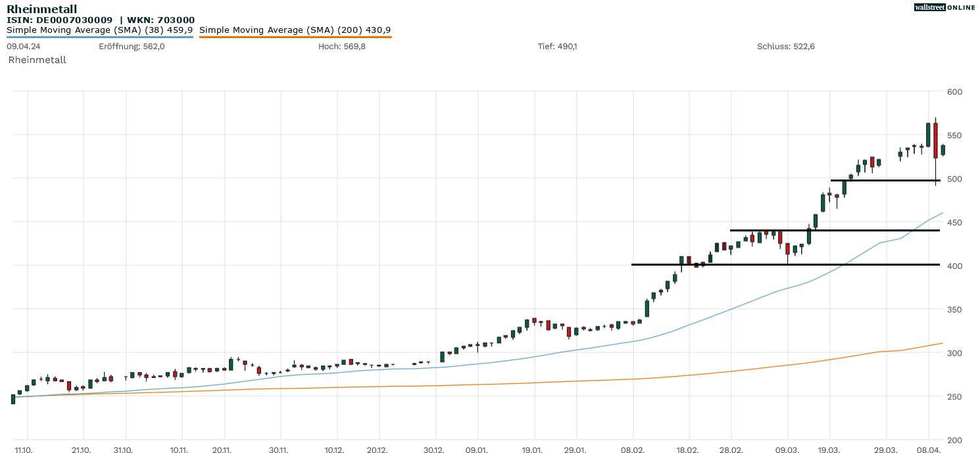Click the orange SMA 200 legend line
This screenshot has width=980, height=453.
coord(295,37)
